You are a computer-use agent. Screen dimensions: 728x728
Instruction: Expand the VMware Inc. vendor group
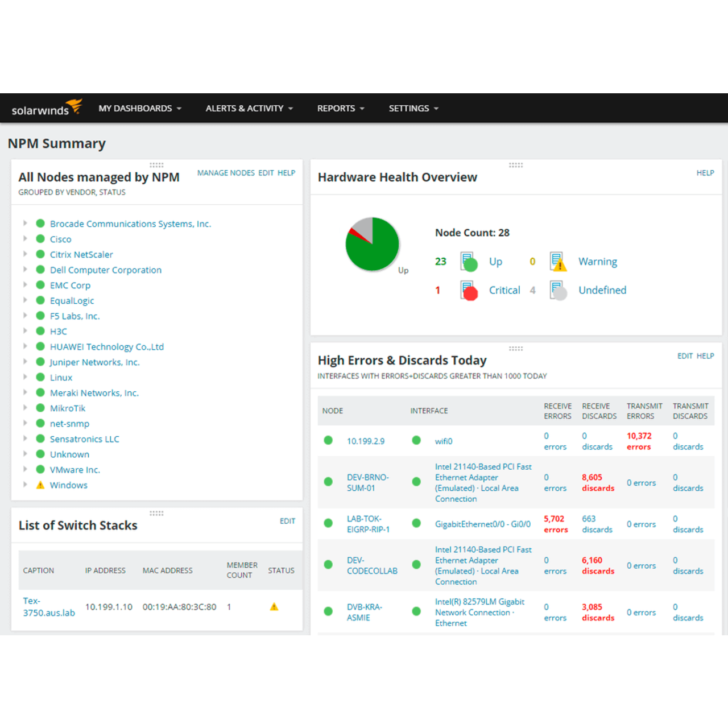click(25, 469)
